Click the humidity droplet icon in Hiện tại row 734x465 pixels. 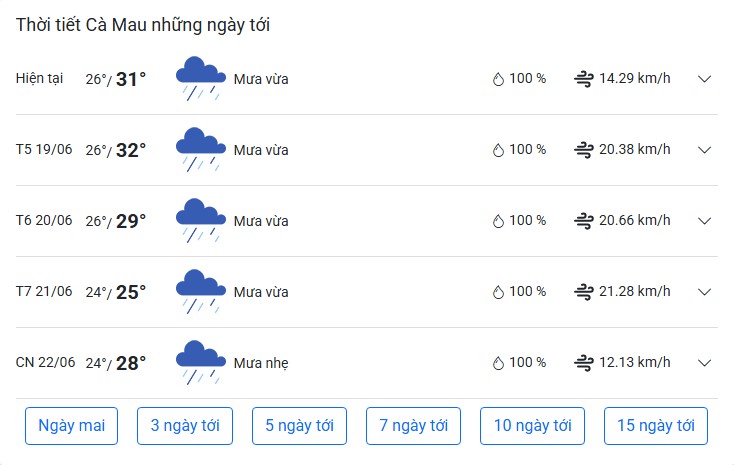point(498,79)
